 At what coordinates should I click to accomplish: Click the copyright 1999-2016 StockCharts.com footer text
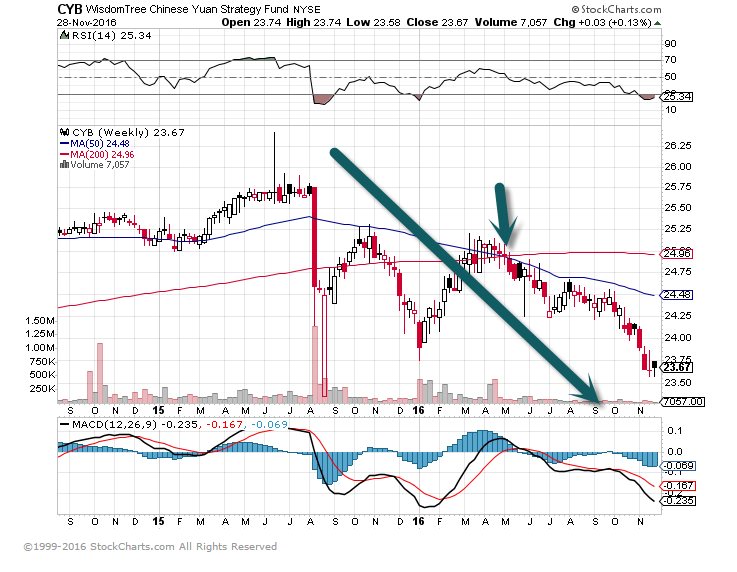(150, 547)
